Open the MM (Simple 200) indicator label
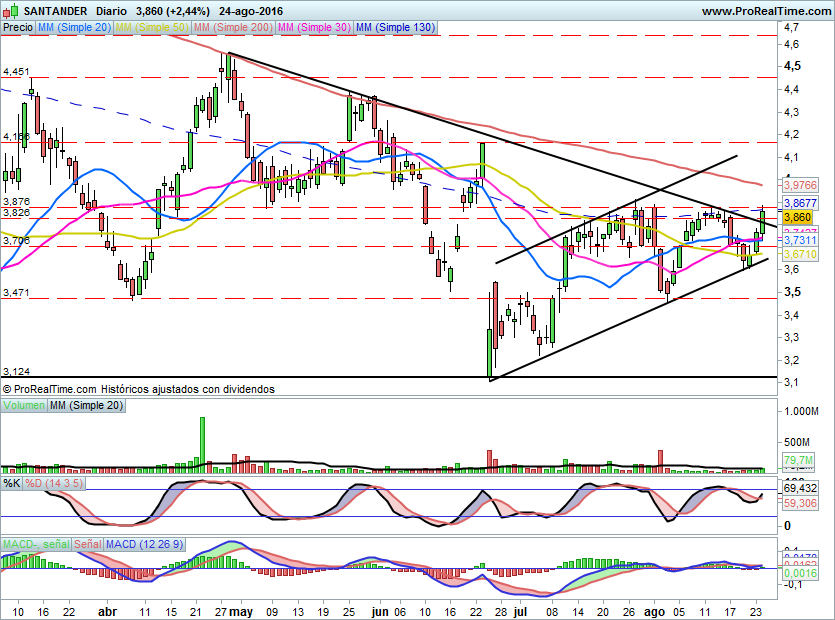This screenshot has width=835, height=620. coord(234,27)
